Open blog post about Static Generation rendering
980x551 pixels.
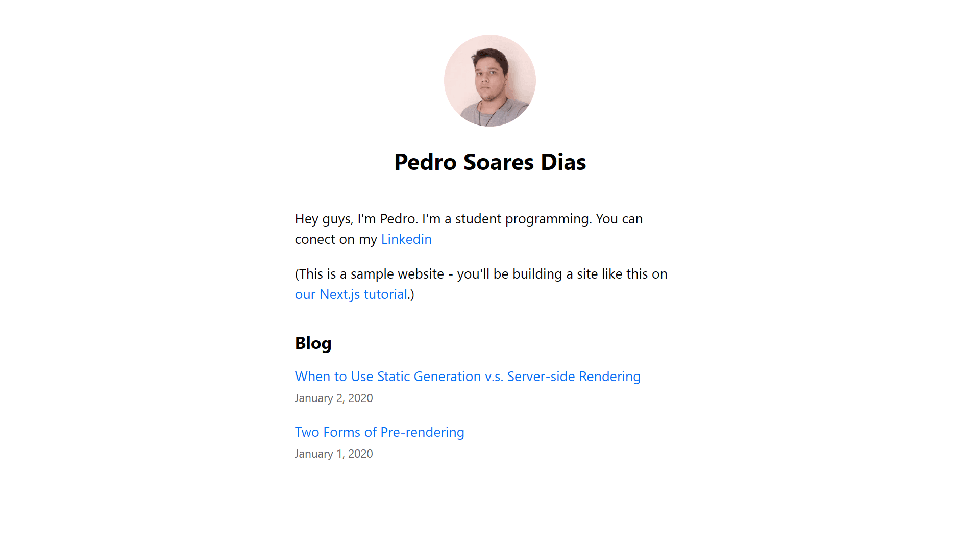point(467,377)
